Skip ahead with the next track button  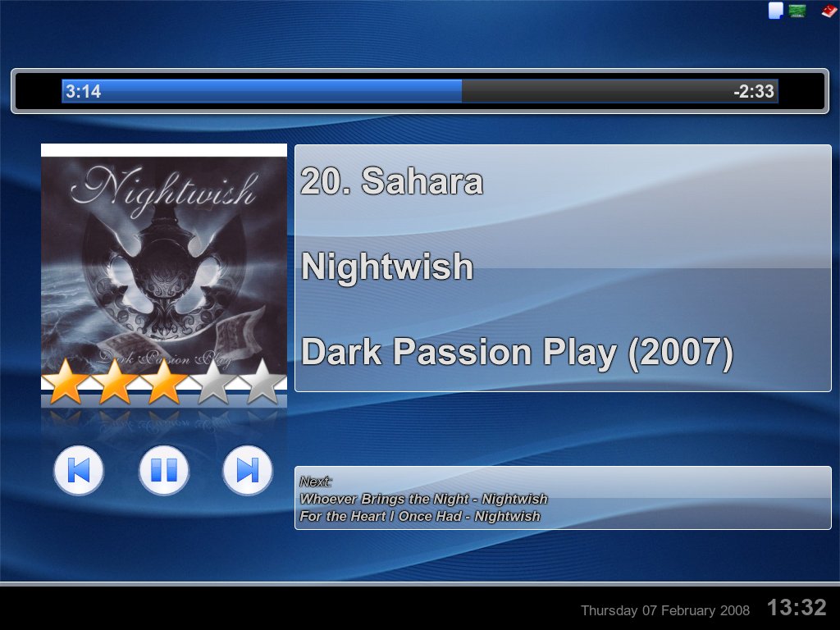pyautogui.click(x=248, y=470)
